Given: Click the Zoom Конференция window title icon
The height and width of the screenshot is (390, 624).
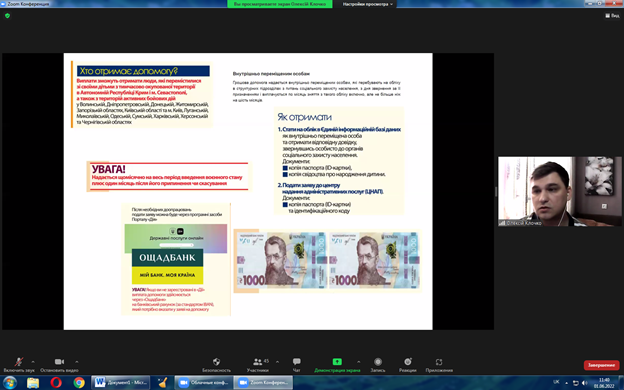Looking at the screenshot, I should (x=3, y=4).
